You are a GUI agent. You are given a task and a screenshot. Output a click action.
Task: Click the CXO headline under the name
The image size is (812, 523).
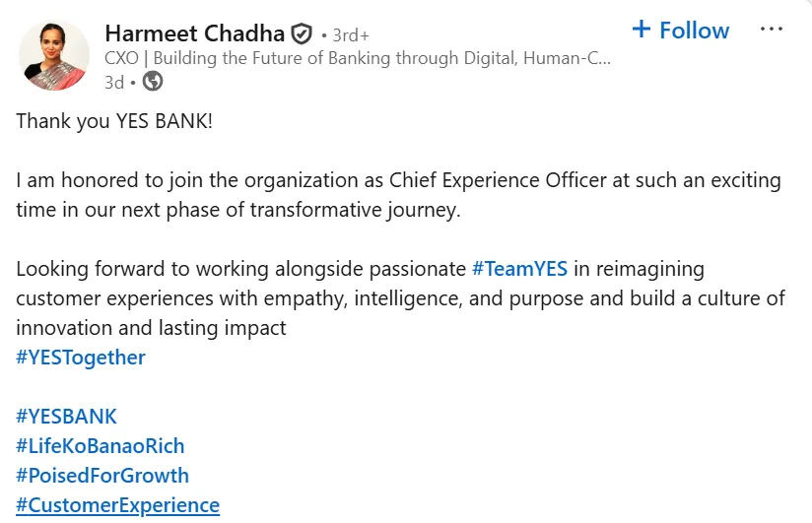click(358, 58)
